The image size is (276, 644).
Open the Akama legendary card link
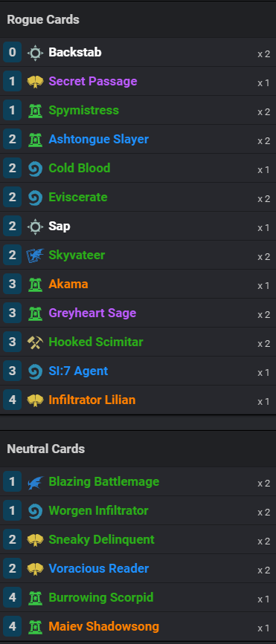pyautogui.click(x=68, y=284)
